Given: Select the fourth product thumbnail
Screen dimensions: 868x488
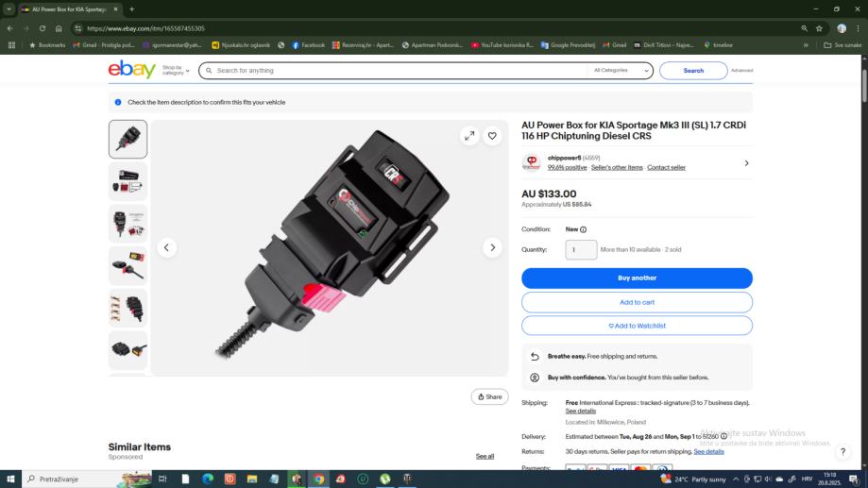Looking at the screenshot, I should point(128,265).
